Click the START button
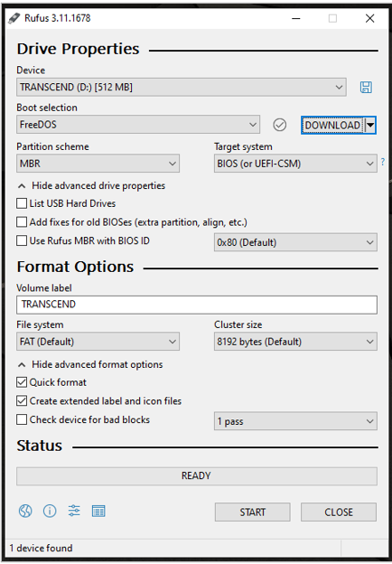This screenshot has width=392, height=564. pos(253,512)
